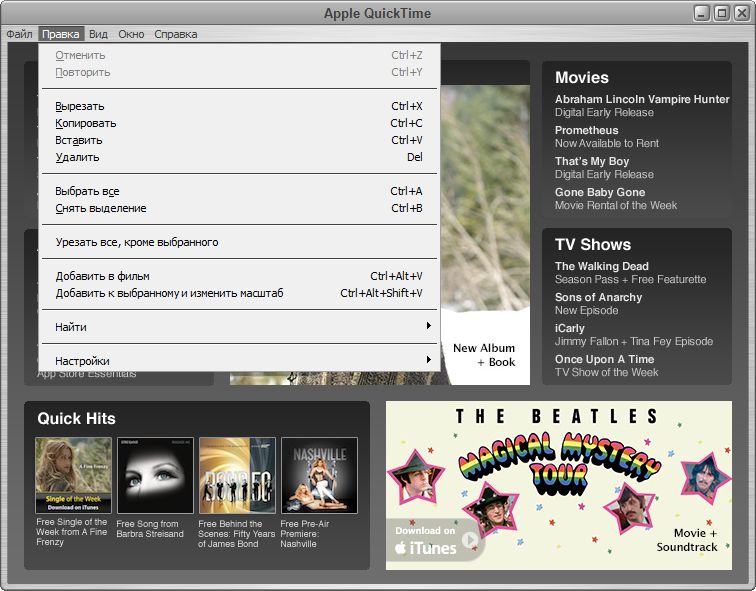
Task: Click Free Behind the Scenes James Bond caption
Action: tap(236, 534)
